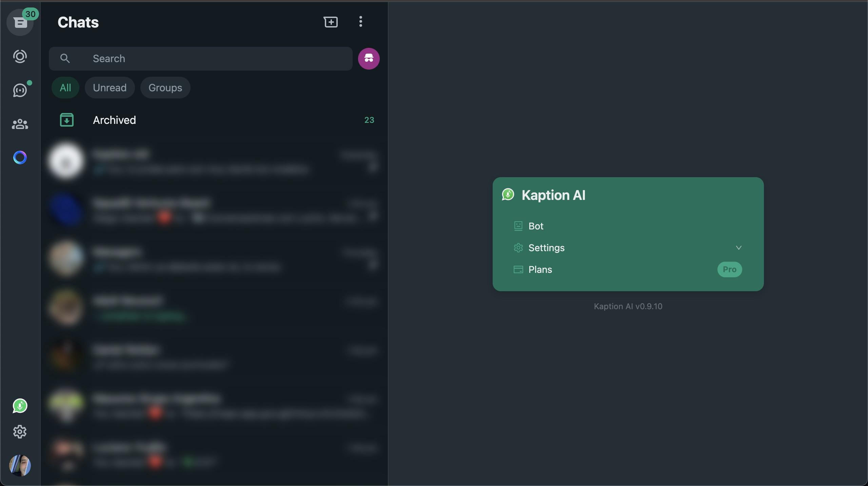Select the All chats filter
The height and width of the screenshot is (486, 868).
tap(65, 88)
